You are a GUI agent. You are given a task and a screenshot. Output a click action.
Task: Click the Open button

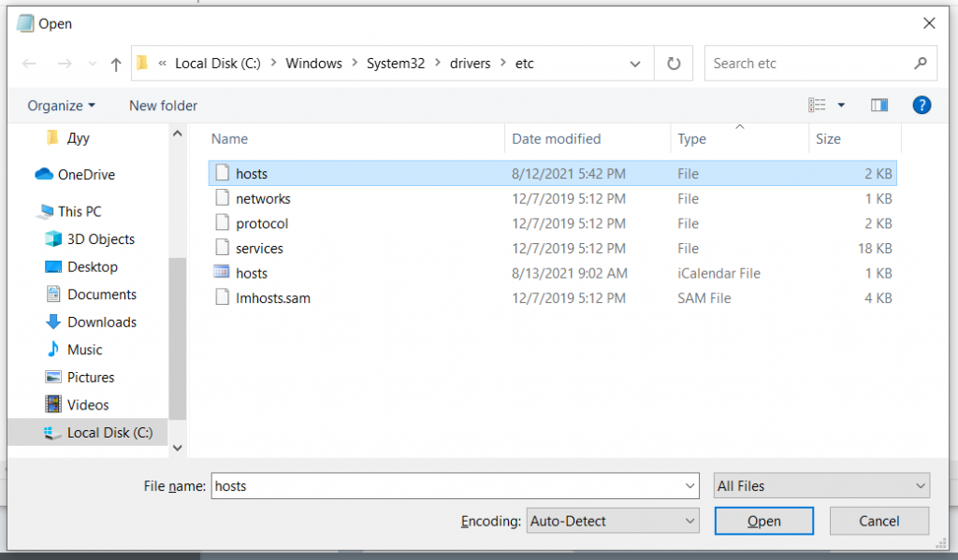pos(763,522)
